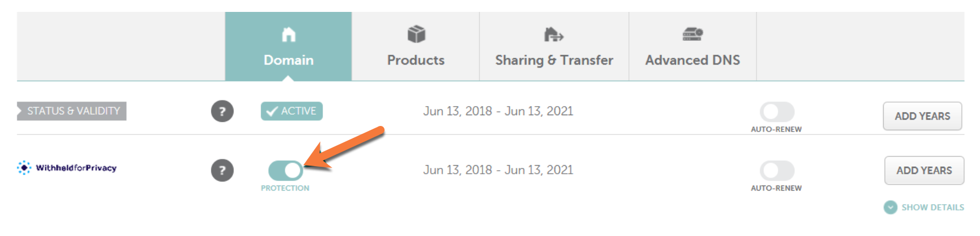
Task: Add years to WithheldforPrivacy protection
Action: [924, 170]
